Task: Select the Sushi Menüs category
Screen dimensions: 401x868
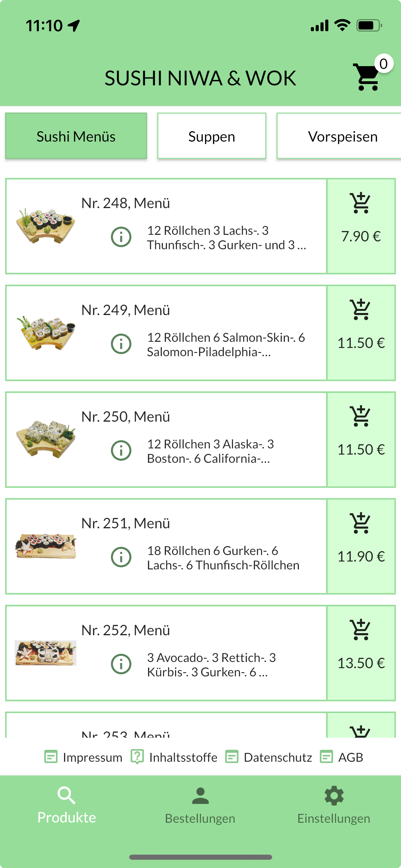Action: (76, 136)
